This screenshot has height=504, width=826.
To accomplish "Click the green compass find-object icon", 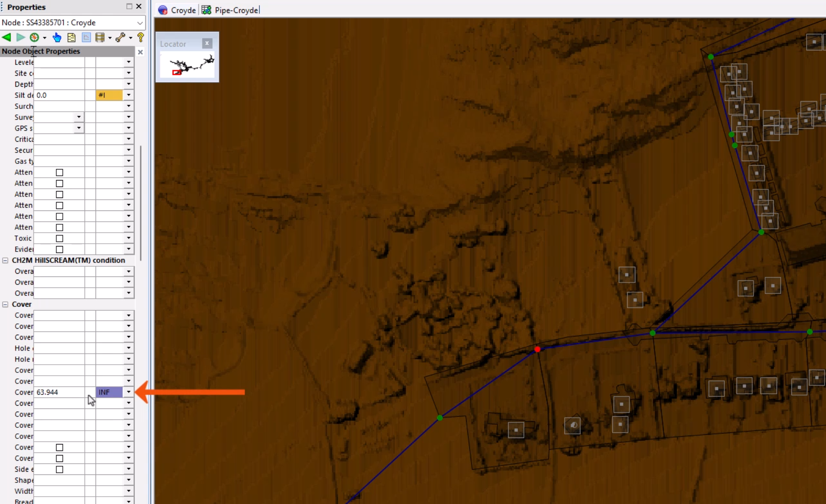I will [x=34, y=37].
